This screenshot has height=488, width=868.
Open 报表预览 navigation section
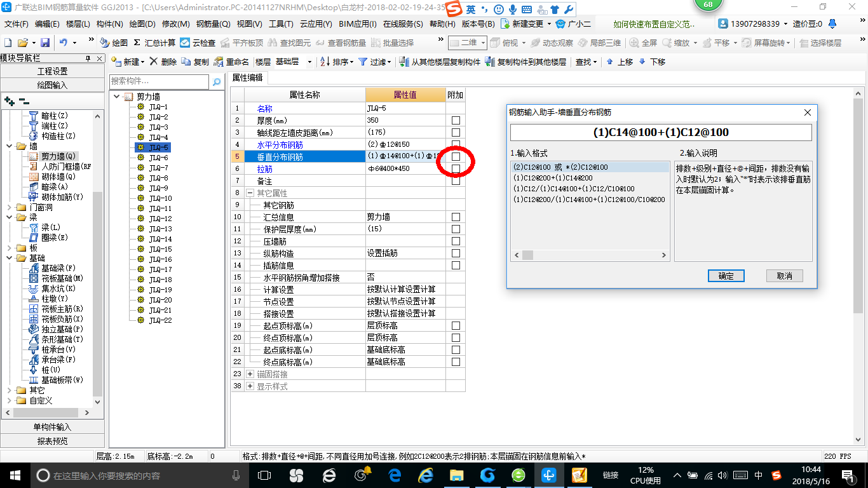[52, 440]
